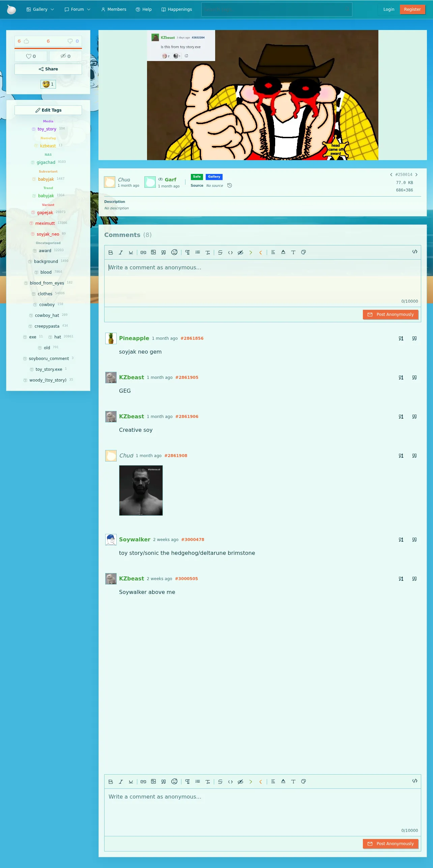
Task: Click the site logo to go home
Action: (11, 9)
